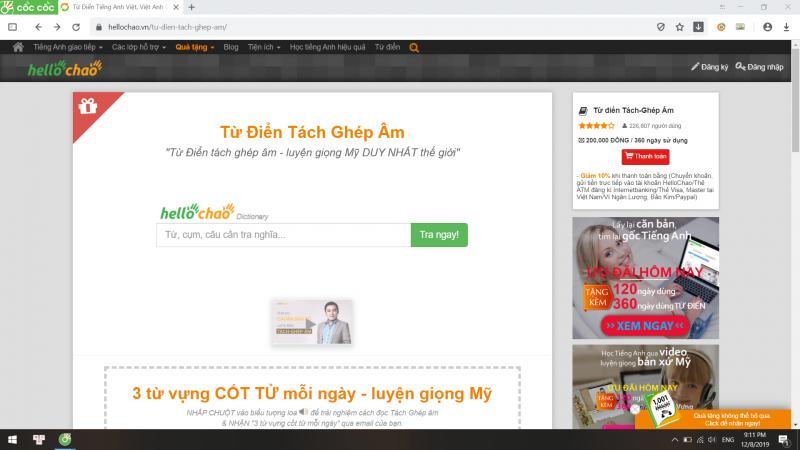Click the orange search magnifier icon
Viewport: 800px width, 450px height.
[414, 47]
